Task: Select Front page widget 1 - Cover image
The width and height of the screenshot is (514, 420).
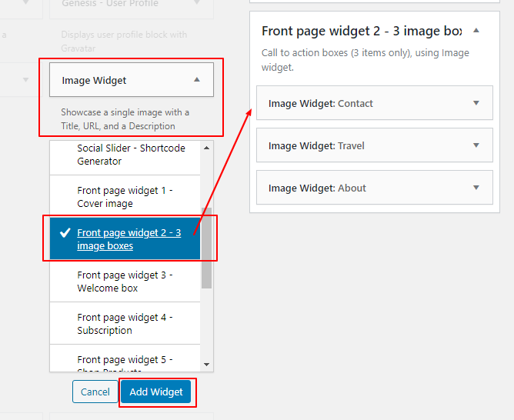Action: tap(125, 197)
